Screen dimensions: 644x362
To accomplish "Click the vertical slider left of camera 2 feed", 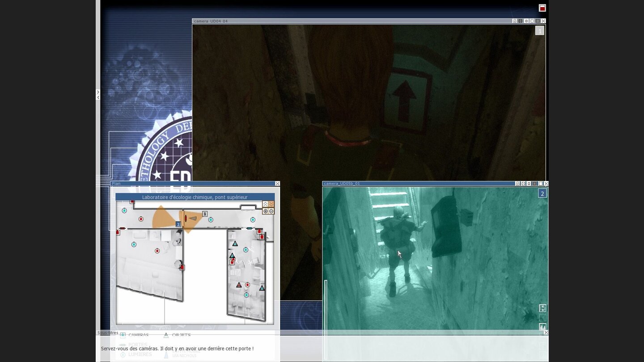I will (326, 320).
